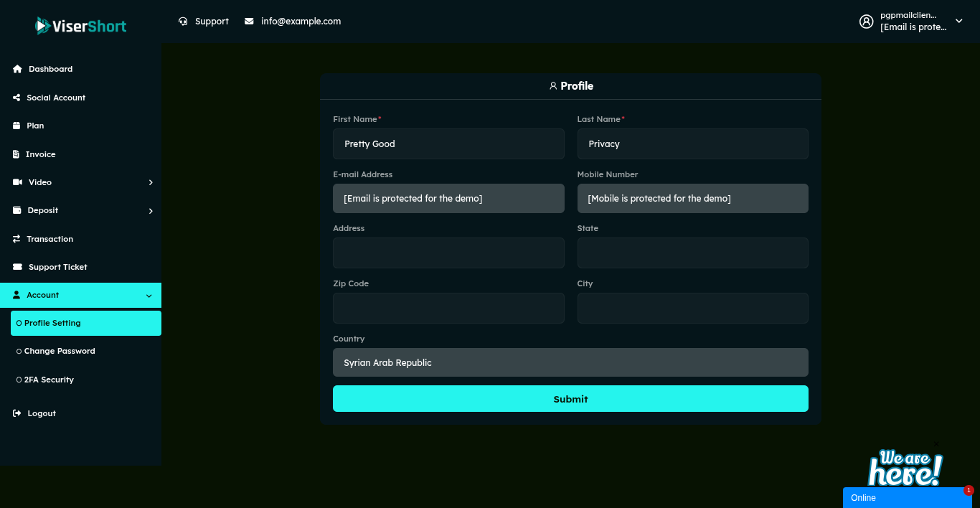This screenshot has width=980, height=508.
Task: Click the Dashboard home icon
Action: click(x=17, y=69)
